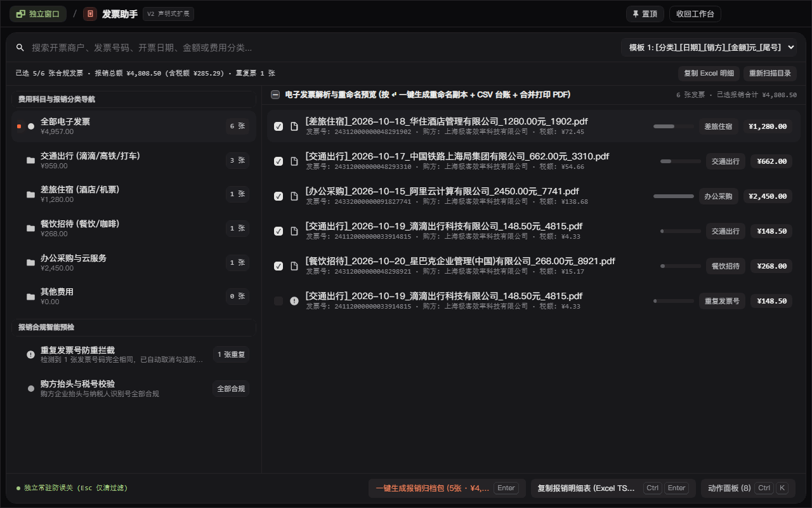
Task: Click the ¥268.00 amount on 星巴克 row
Action: point(771,266)
